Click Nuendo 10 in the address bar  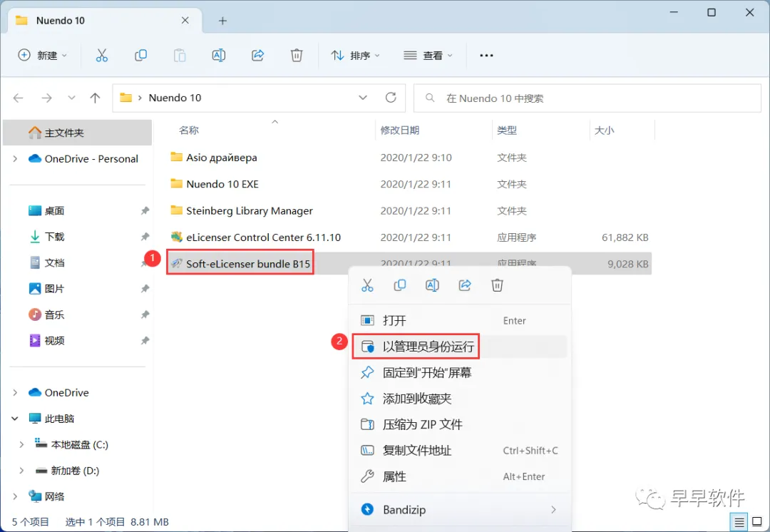pyautogui.click(x=175, y=98)
